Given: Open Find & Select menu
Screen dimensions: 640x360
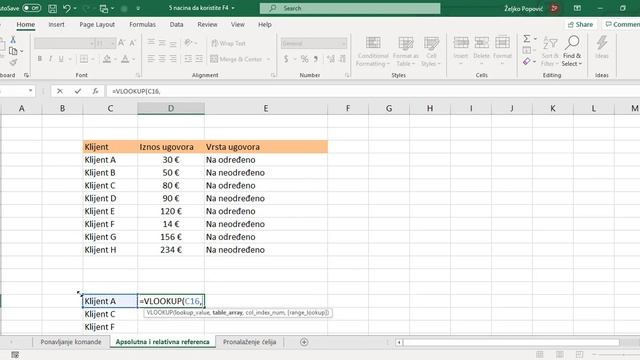Looking at the screenshot, I should 572,51.
